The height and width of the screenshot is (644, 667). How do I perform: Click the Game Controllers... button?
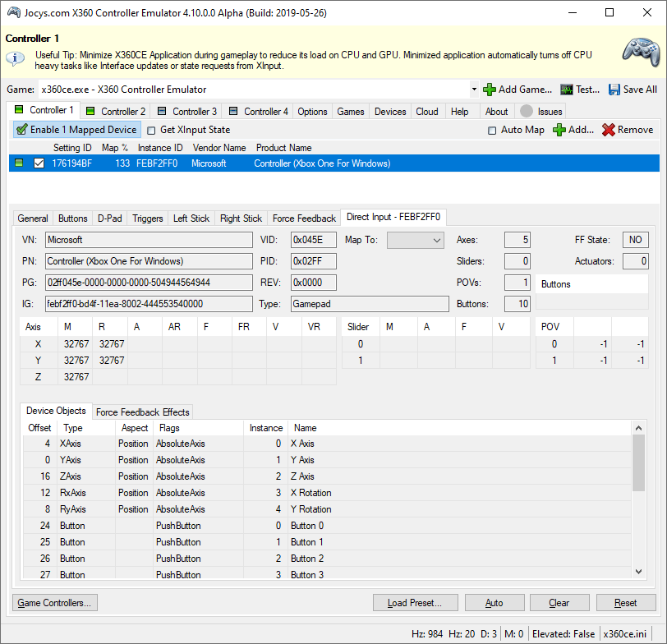[x=54, y=603]
